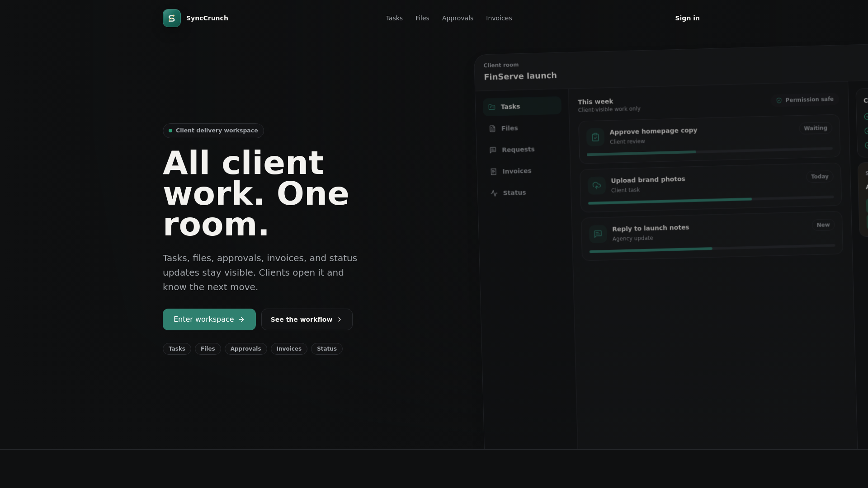Open Files in the top navigation
Image resolution: width=868 pixels, height=488 pixels.
click(422, 18)
